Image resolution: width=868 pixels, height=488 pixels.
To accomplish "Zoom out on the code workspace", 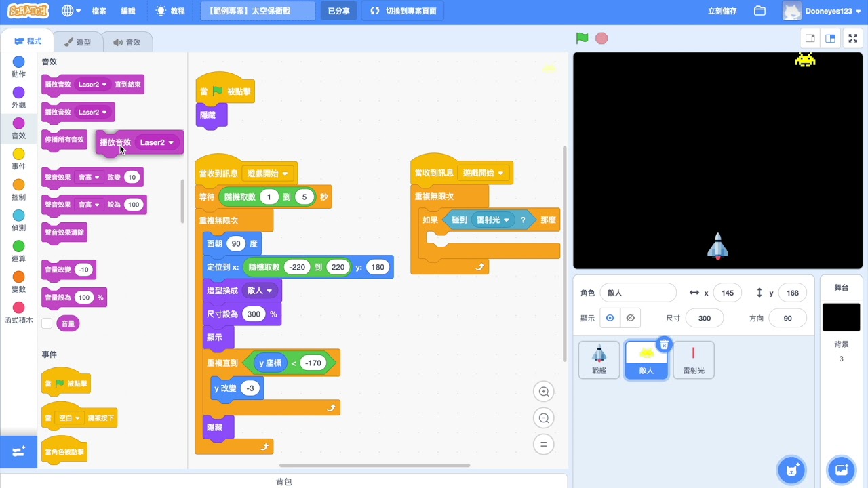I will coord(544,418).
